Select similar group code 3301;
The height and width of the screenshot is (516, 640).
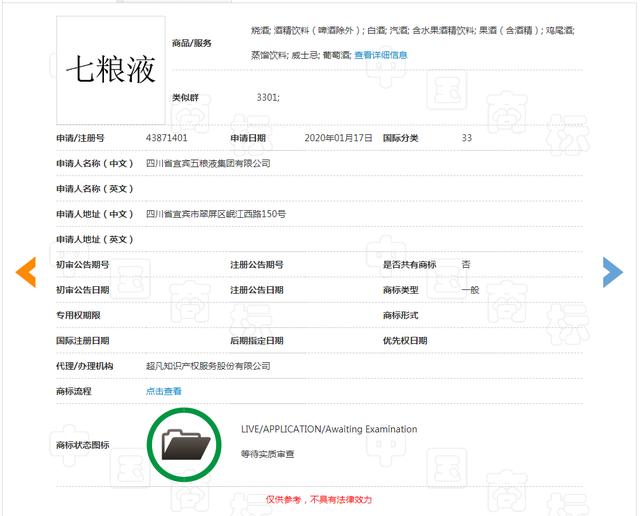click(268, 98)
